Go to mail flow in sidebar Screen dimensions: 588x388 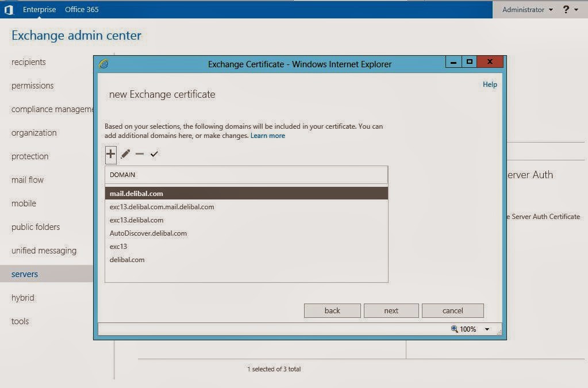point(28,180)
